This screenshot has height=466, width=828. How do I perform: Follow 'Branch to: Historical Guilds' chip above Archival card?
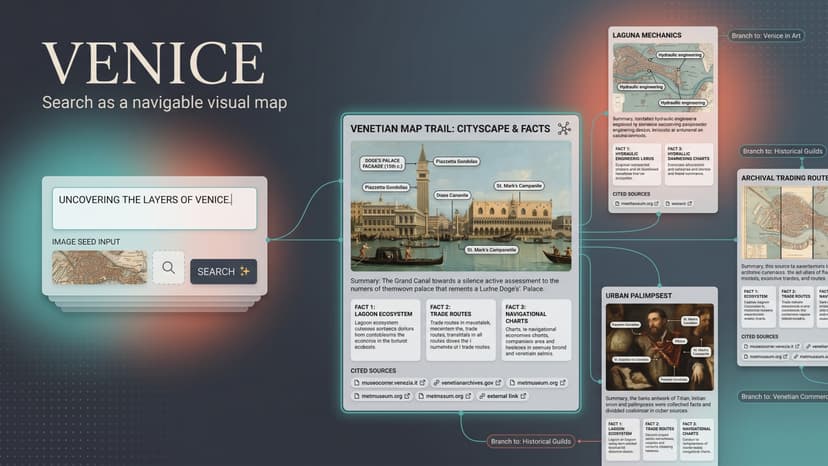tap(782, 151)
